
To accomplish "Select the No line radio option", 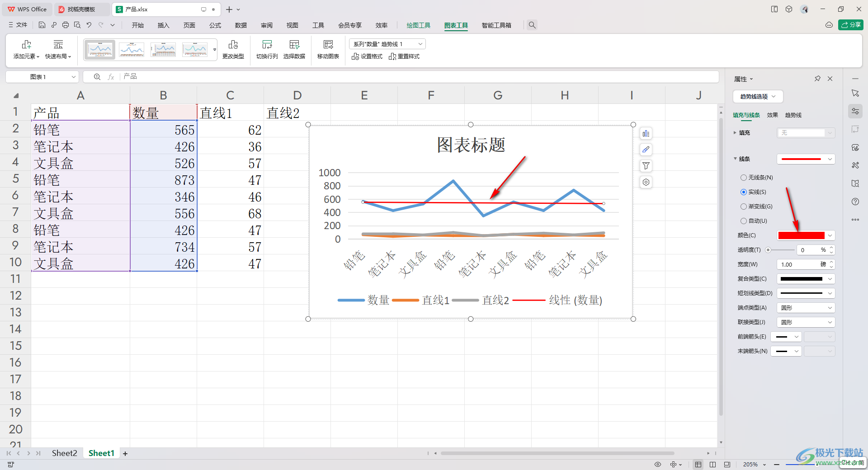I will click(744, 178).
